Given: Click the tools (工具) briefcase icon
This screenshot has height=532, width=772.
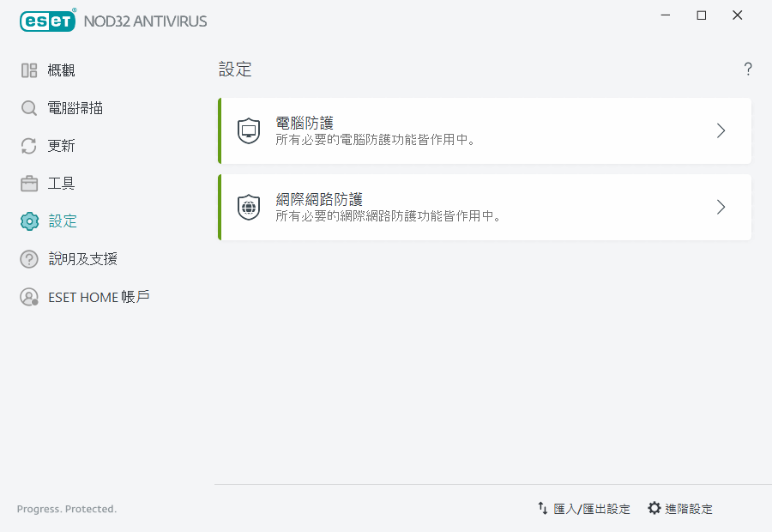Looking at the screenshot, I should [x=29, y=184].
